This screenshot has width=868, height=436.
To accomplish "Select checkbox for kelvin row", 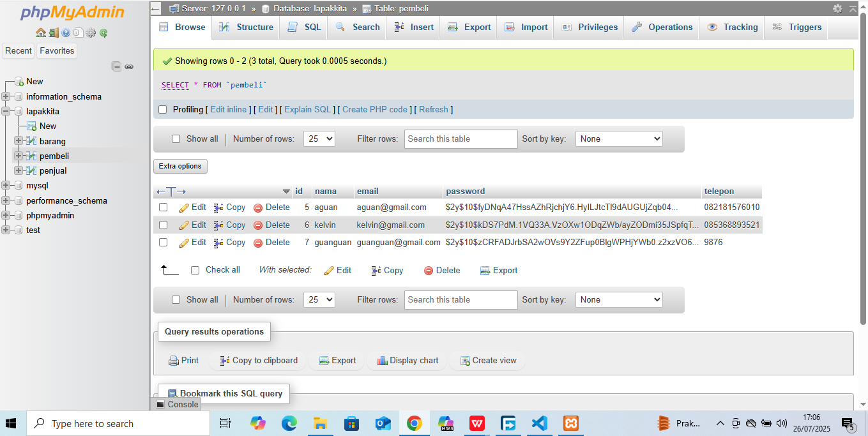I will (163, 225).
